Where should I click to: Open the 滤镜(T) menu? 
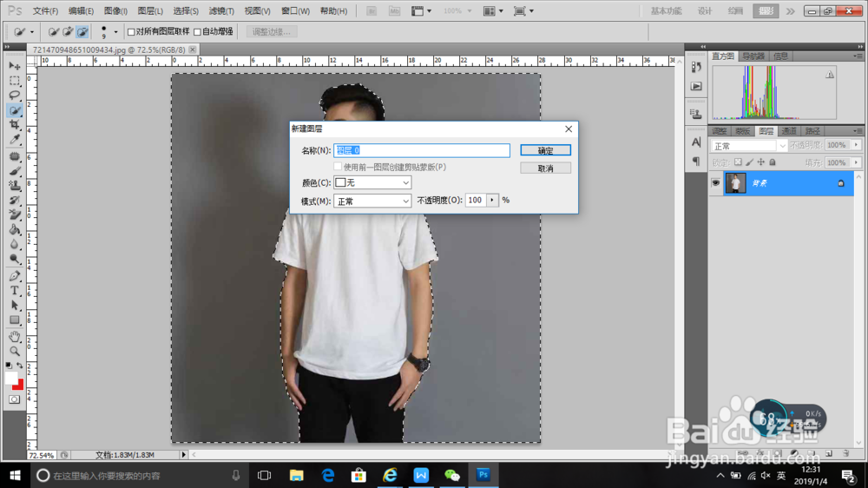tap(221, 11)
